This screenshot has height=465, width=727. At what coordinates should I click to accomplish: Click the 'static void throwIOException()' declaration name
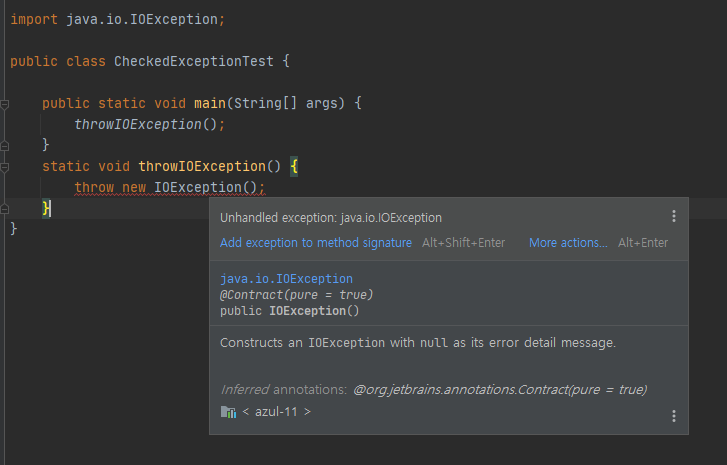pos(202,166)
